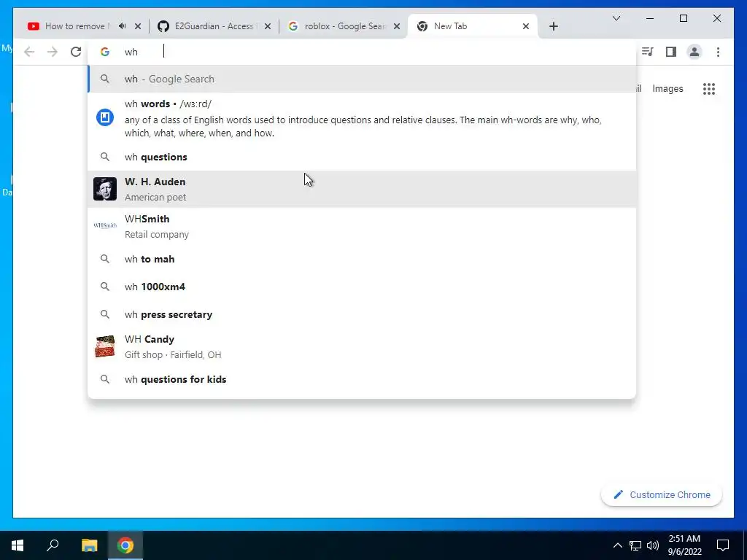Click the search icon beside 'wh 1000xm4'

pos(105,287)
